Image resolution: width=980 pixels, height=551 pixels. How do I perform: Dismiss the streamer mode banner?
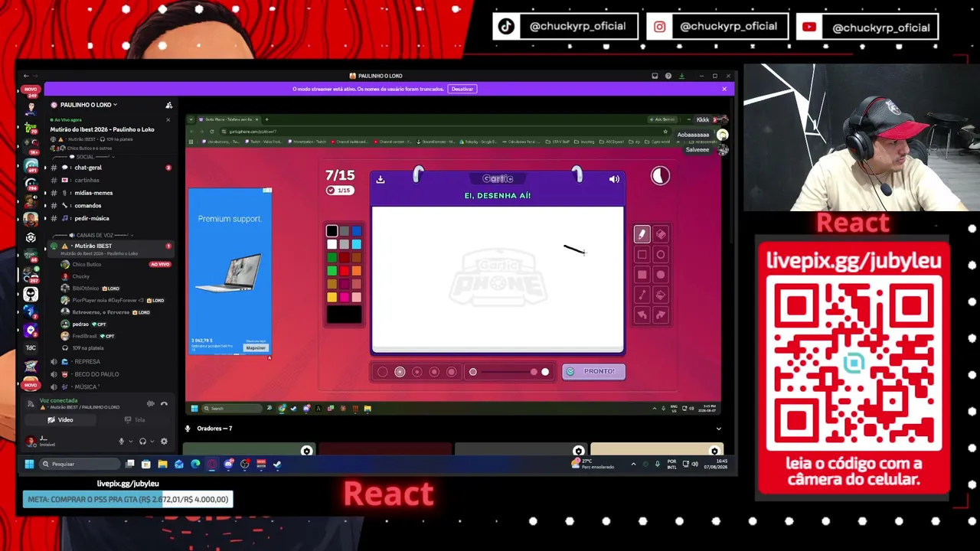coord(724,89)
